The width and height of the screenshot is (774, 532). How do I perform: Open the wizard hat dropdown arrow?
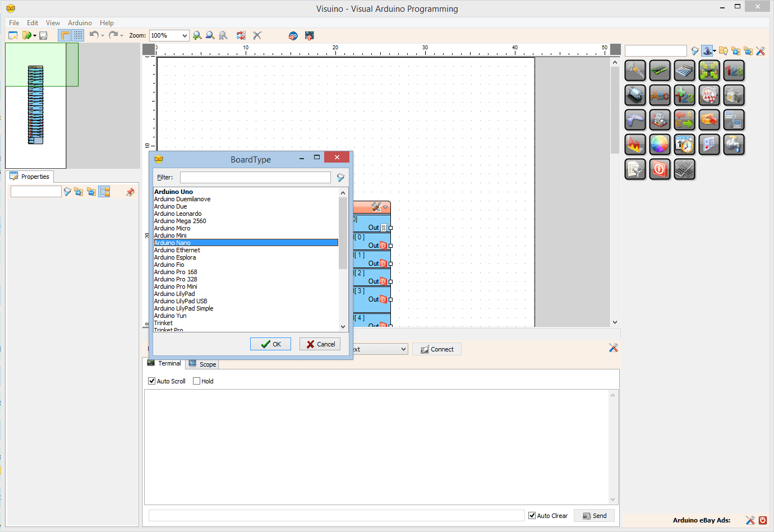tap(715, 51)
